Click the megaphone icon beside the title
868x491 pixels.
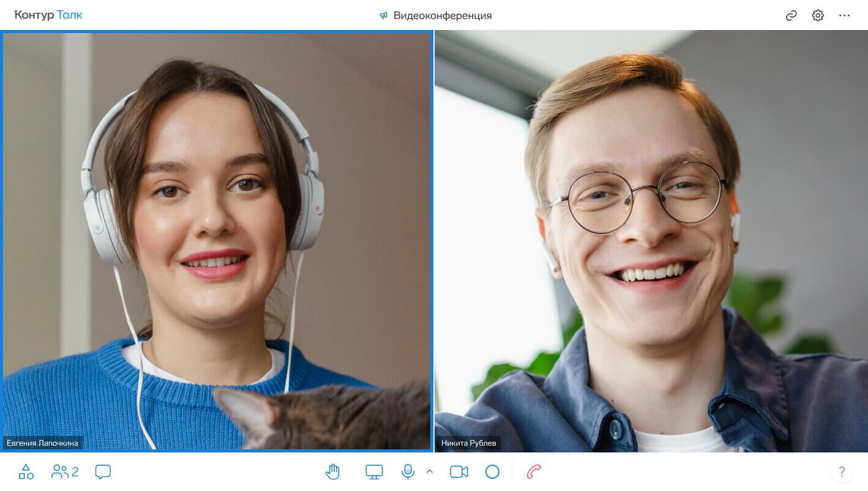pos(383,15)
